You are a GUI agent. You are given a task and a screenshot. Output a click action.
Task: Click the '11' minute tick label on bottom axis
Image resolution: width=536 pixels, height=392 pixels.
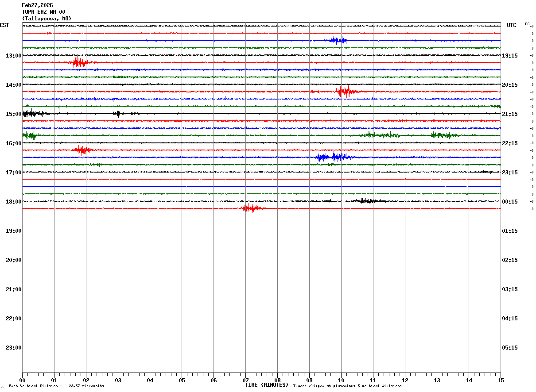click(x=373, y=380)
